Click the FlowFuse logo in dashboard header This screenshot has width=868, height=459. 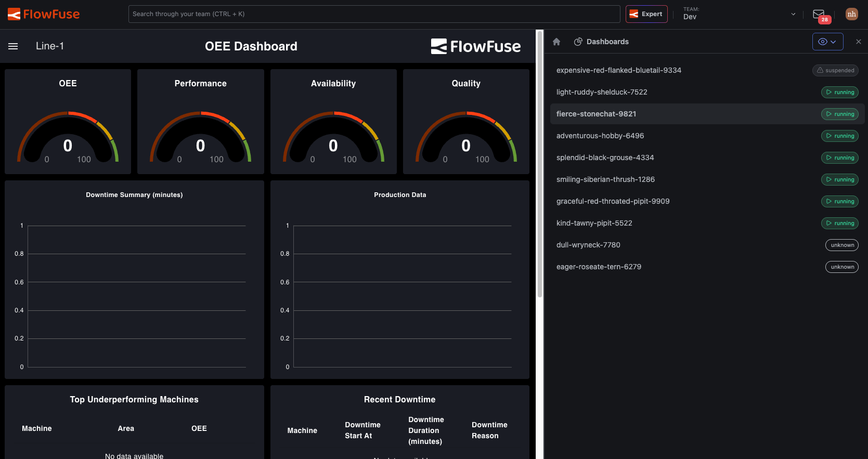pyautogui.click(x=476, y=46)
